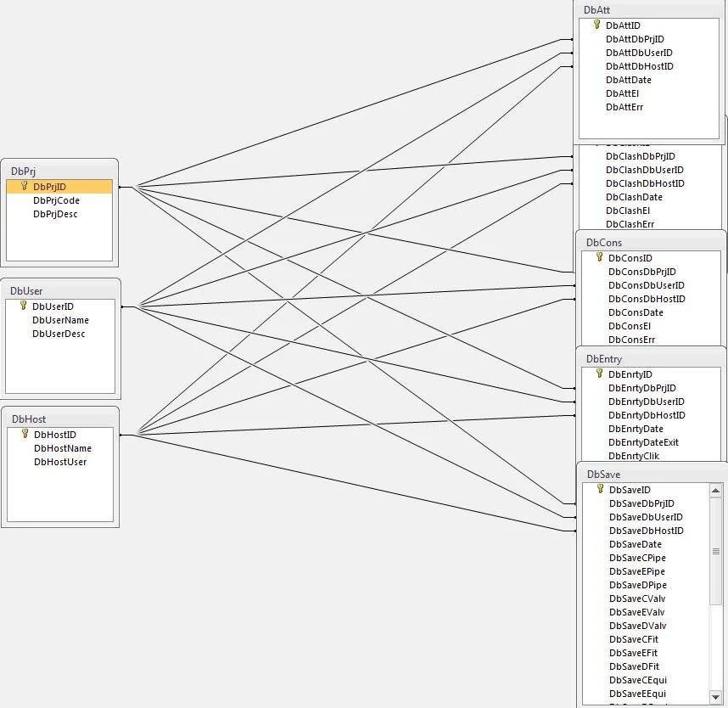
Task: Click the primary key icon next to DbAttID
Action: 597,25
